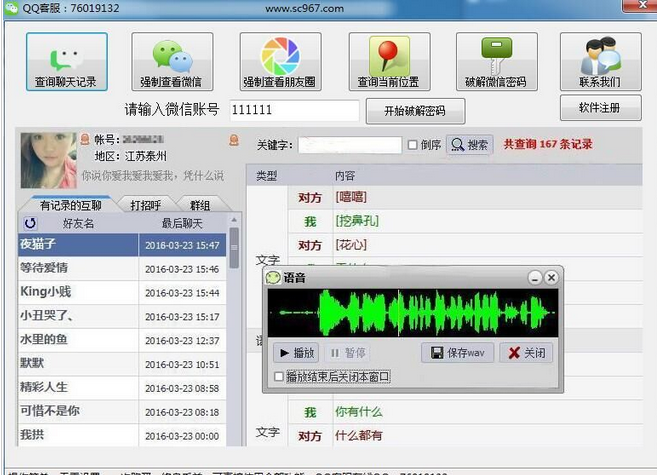This screenshot has width=657, height=475.
Task: Click the orange user icon at right of account
Action: [x=234, y=140]
